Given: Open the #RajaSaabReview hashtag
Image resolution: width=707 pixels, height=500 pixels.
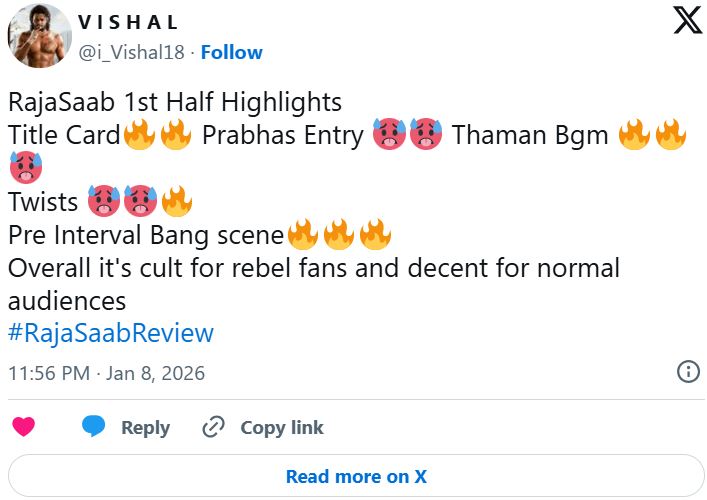Looking at the screenshot, I should tap(110, 333).
